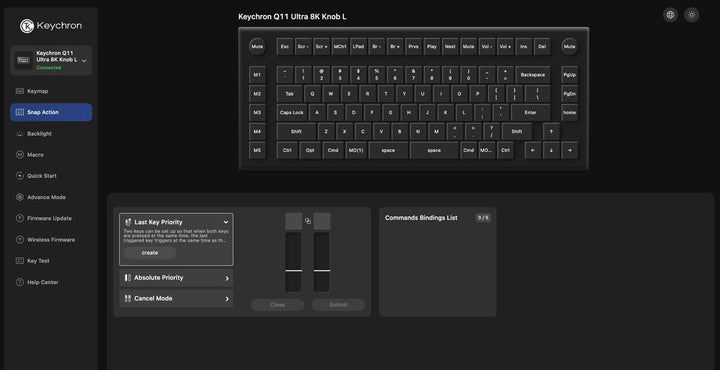The image size is (720, 370).
Task: Select the left arrow key
Action: point(533,150)
